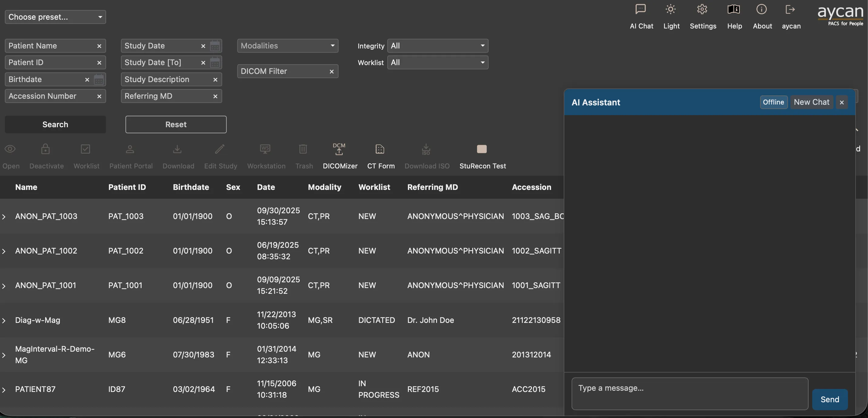
Task: Click the Send message button
Action: pyautogui.click(x=830, y=400)
